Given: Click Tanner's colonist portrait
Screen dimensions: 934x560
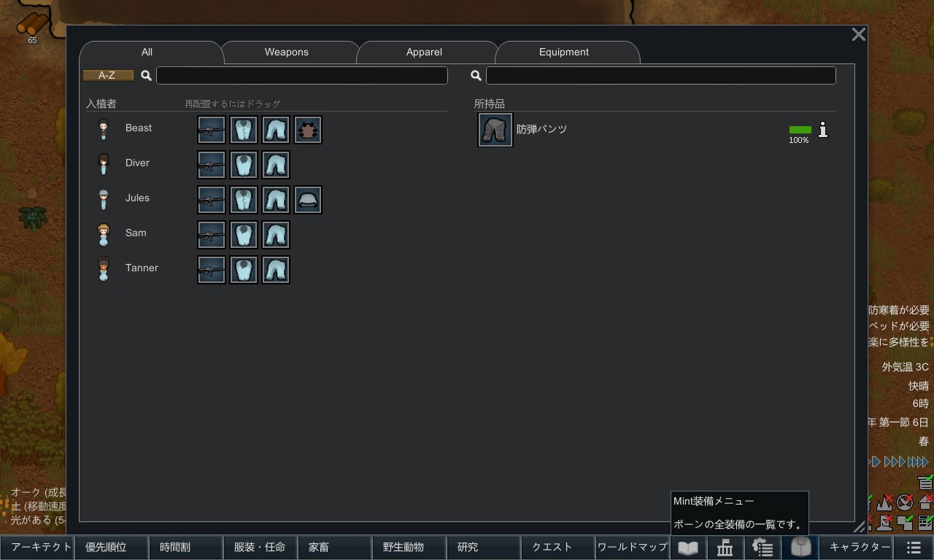Looking at the screenshot, I should [104, 270].
